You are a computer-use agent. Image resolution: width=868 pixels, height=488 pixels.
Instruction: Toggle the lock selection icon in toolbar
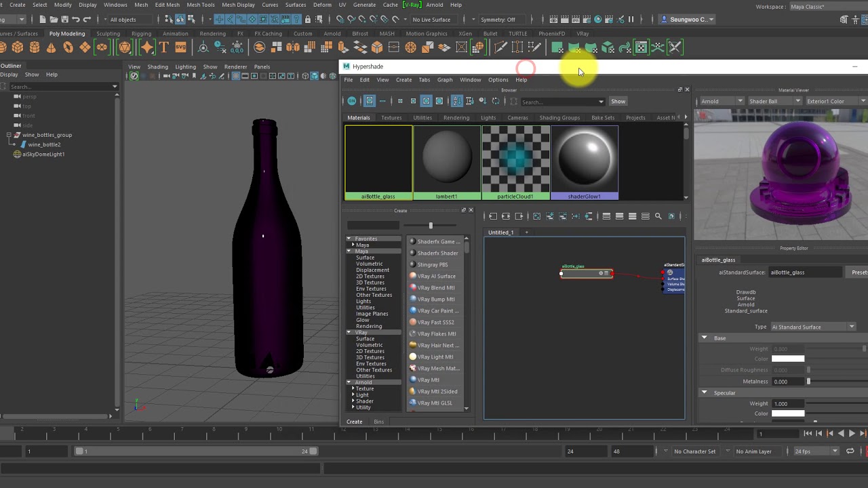coord(308,20)
